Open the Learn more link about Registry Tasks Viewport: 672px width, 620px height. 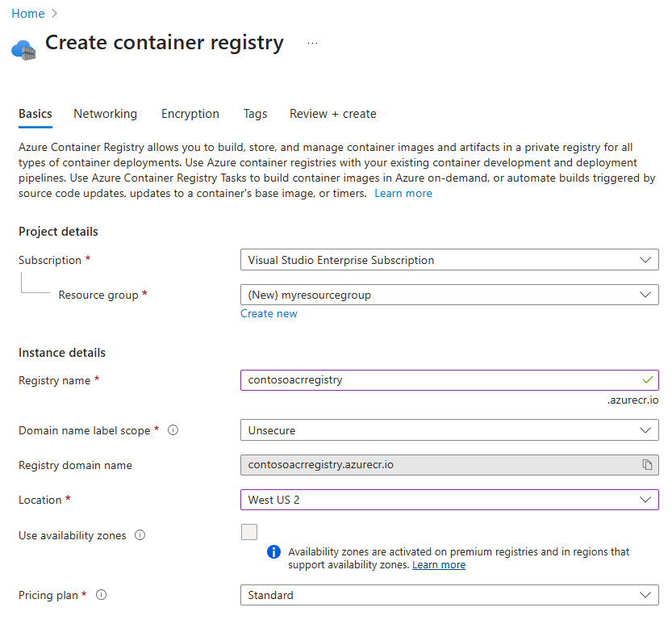point(403,193)
